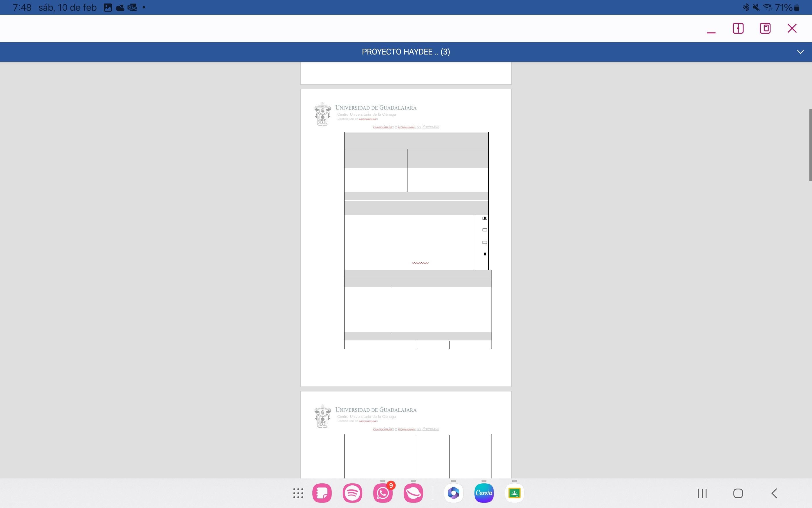Launch Canva from the taskbar
812x508 pixels.
pyautogui.click(x=484, y=493)
